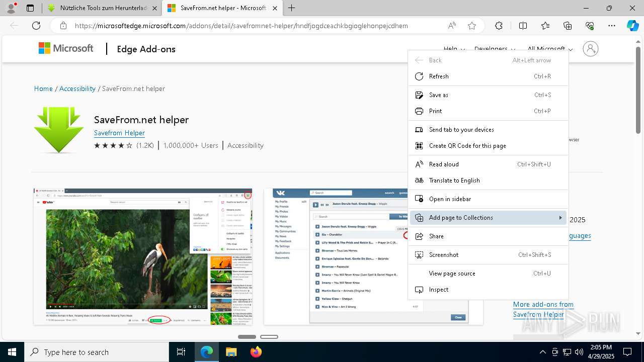This screenshot has height=362, width=644.
Task: Open Browser essentials heart icon
Action: click(590, 26)
